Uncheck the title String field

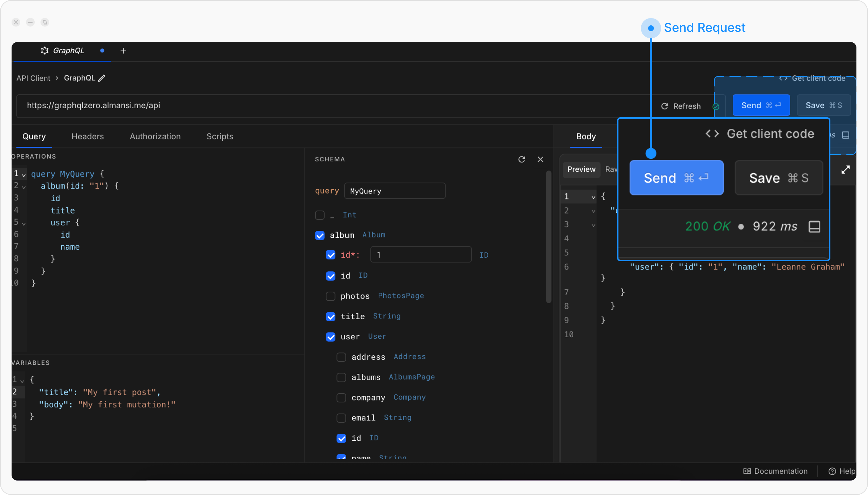click(331, 316)
